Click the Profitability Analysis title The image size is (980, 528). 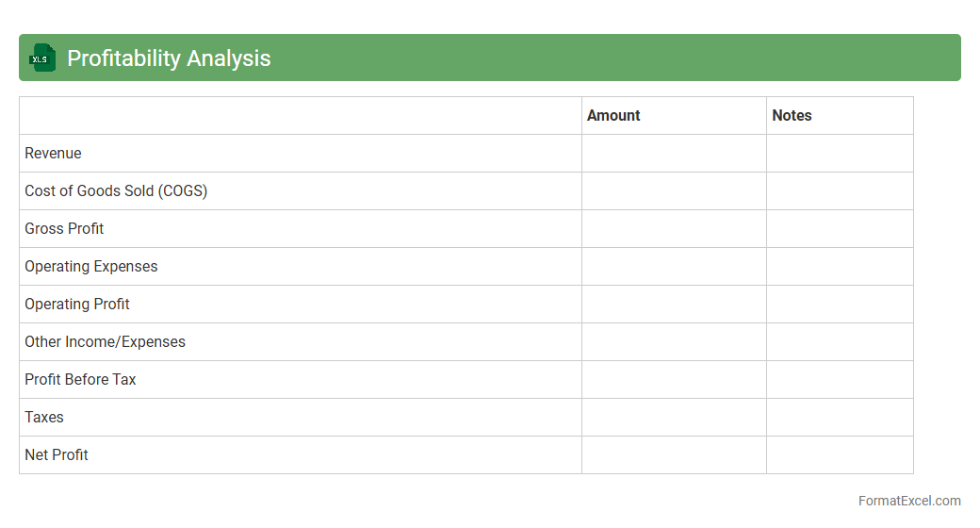pos(169,58)
